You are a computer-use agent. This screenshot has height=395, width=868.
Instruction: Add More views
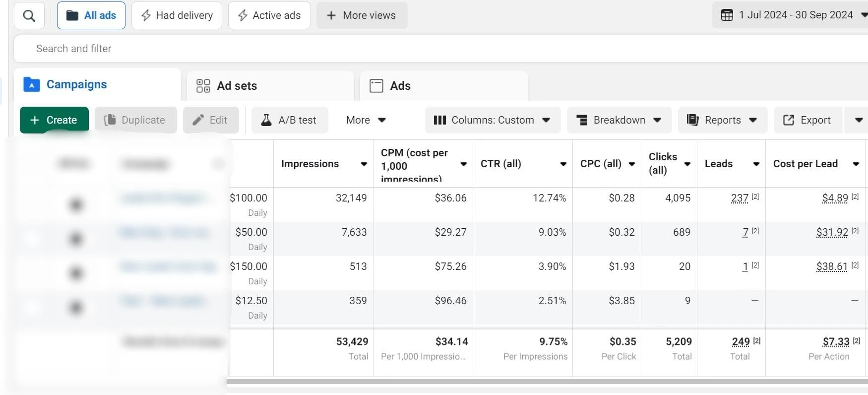point(362,15)
